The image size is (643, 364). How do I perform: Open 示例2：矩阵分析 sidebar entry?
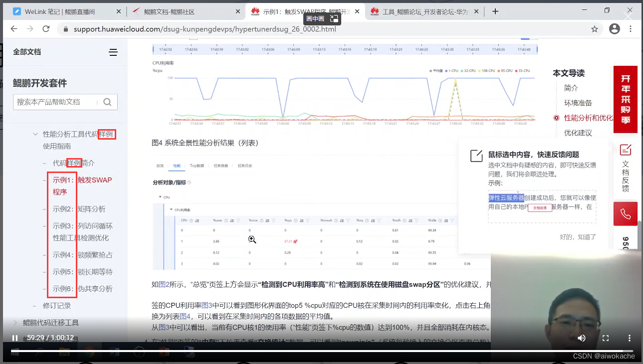tap(79, 209)
